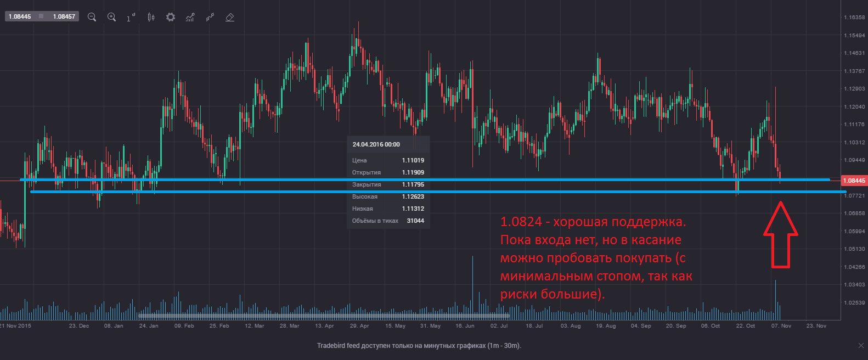The height and width of the screenshot is (360, 868).
Task: Dismiss the Tradebird feed notice with X
Action: 861,345
